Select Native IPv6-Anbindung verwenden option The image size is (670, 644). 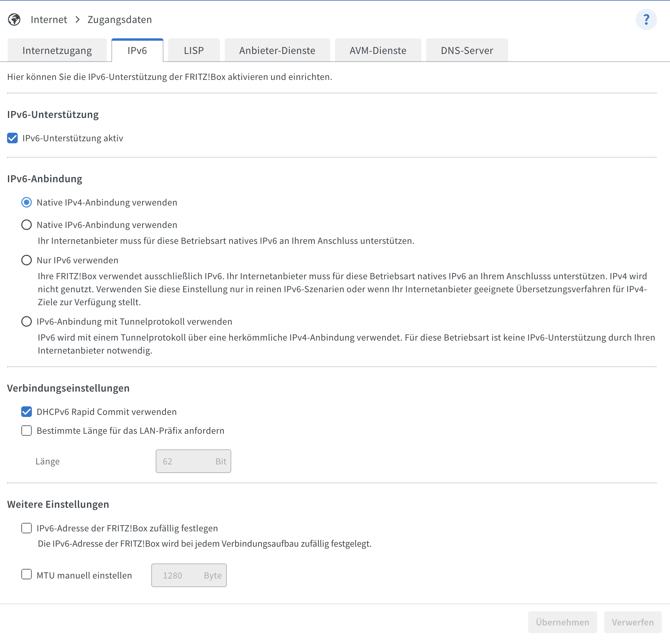[27, 225]
